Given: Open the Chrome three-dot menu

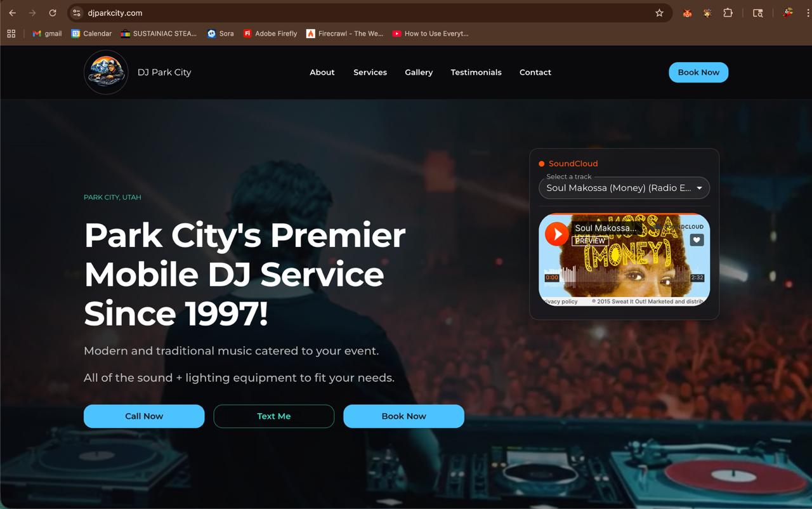Looking at the screenshot, I should pos(808,13).
